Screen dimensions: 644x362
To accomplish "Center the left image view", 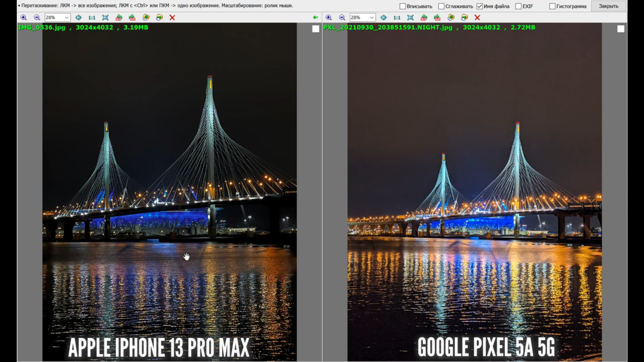I will click(78, 17).
